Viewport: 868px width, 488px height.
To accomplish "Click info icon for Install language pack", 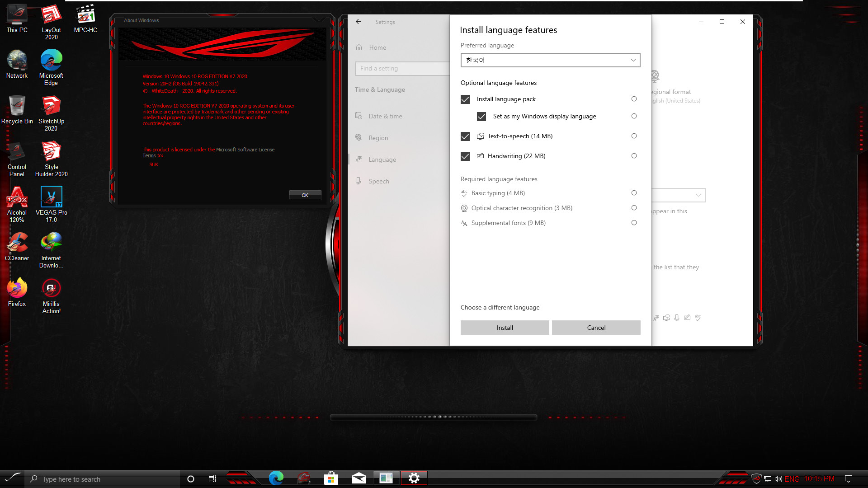I will coord(634,99).
